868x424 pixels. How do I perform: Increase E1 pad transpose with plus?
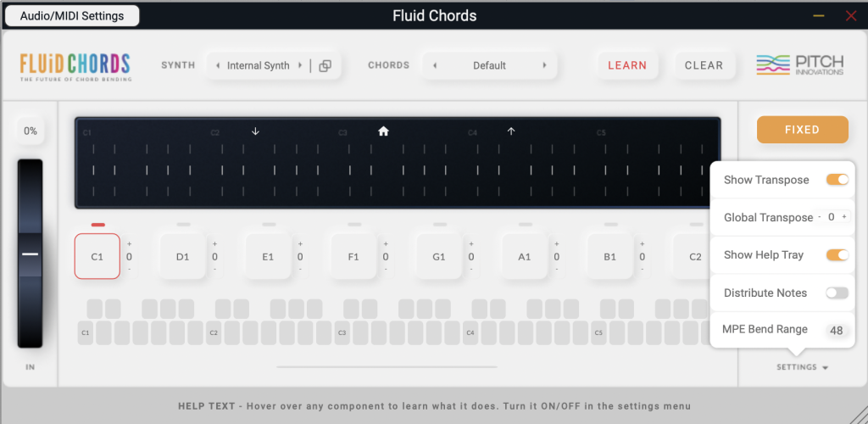point(300,244)
